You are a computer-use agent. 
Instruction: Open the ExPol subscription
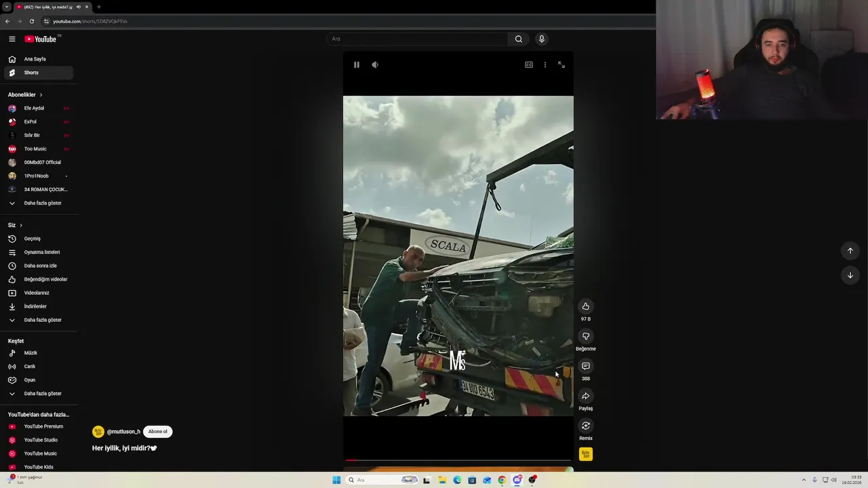38,122
